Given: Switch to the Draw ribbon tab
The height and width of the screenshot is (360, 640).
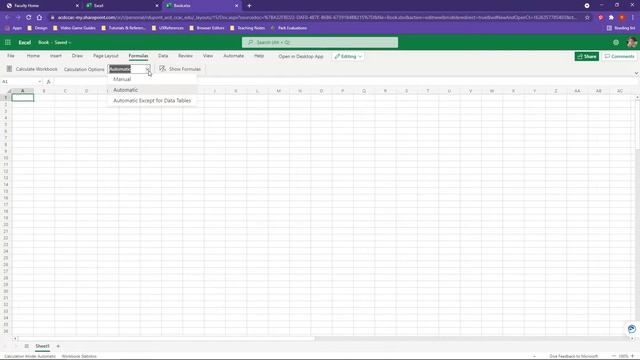Looking at the screenshot, I should coord(77,56).
